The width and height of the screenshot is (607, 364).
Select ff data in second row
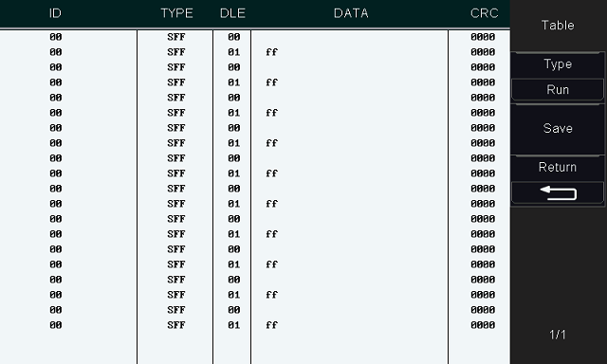[x=272, y=52]
